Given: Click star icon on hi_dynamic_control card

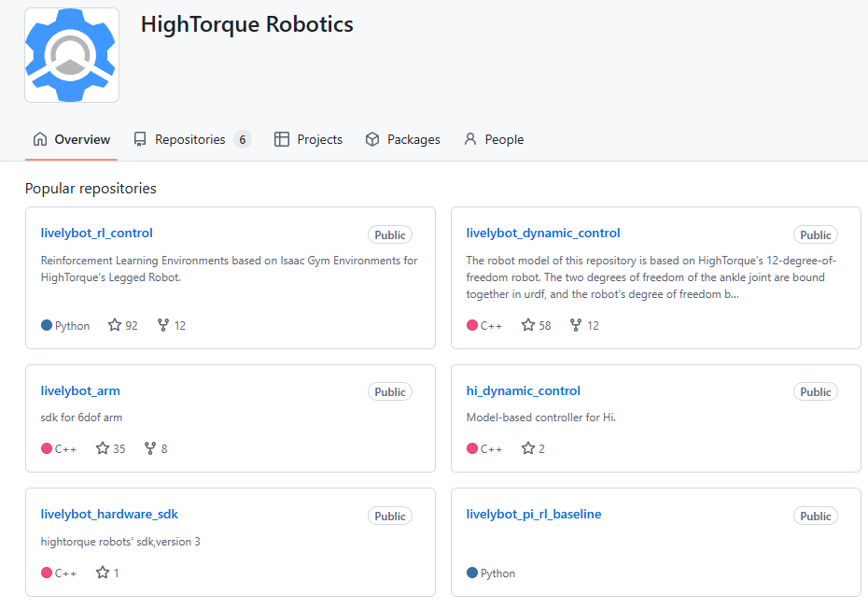Looking at the screenshot, I should pyautogui.click(x=528, y=448).
